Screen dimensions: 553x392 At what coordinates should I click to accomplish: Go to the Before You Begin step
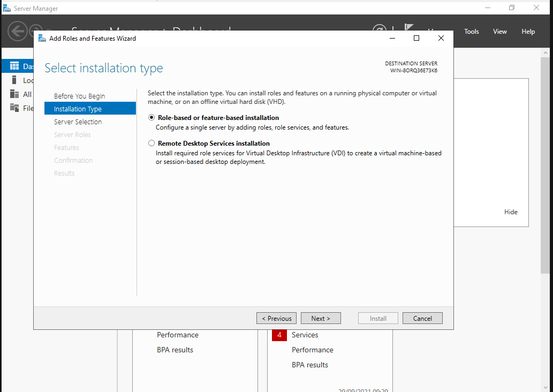(79, 96)
